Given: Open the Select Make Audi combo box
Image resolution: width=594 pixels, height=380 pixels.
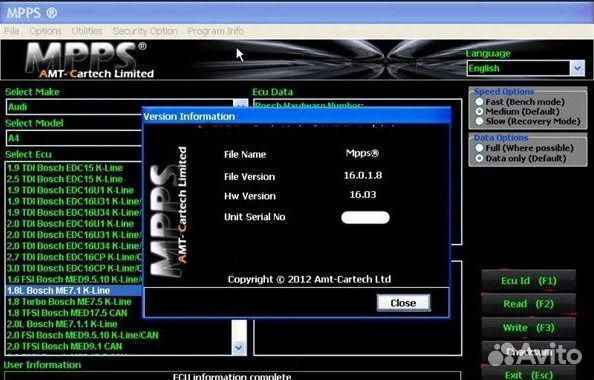Looking at the screenshot, I should pyautogui.click(x=127, y=107).
